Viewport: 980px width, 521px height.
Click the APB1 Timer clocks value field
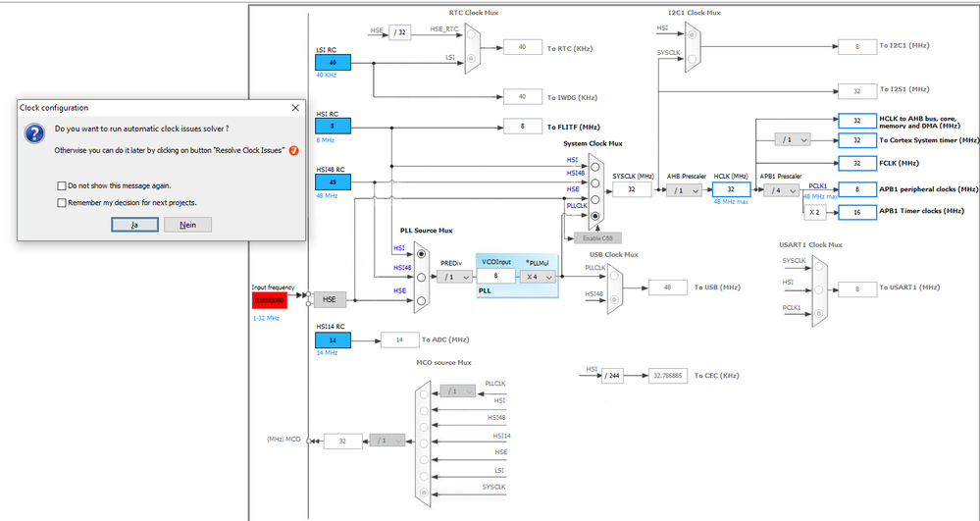pos(857,212)
